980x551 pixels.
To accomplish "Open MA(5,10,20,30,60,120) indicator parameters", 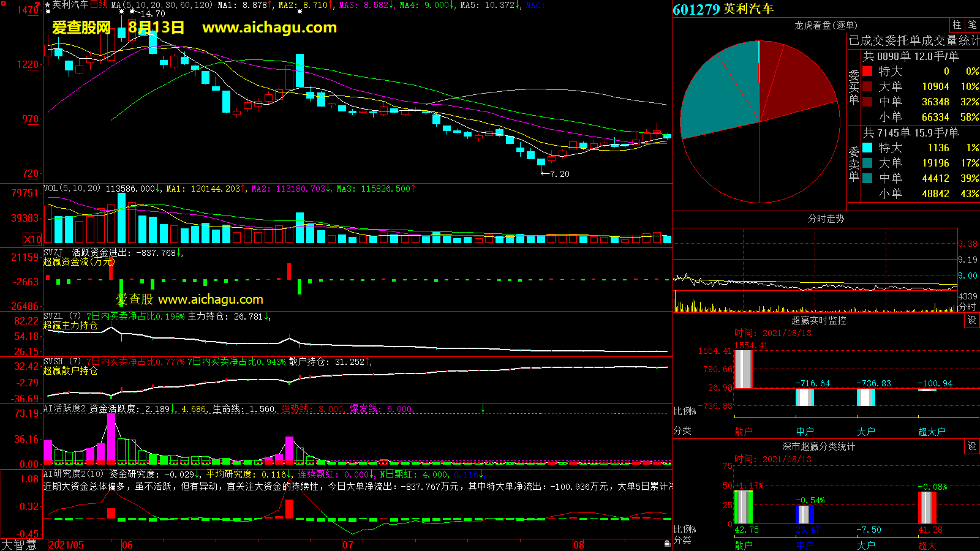I will point(162,5).
